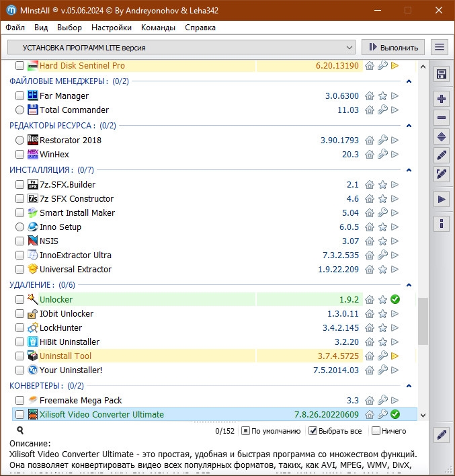Click the key icon for Smart Install Maker

coord(382,213)
